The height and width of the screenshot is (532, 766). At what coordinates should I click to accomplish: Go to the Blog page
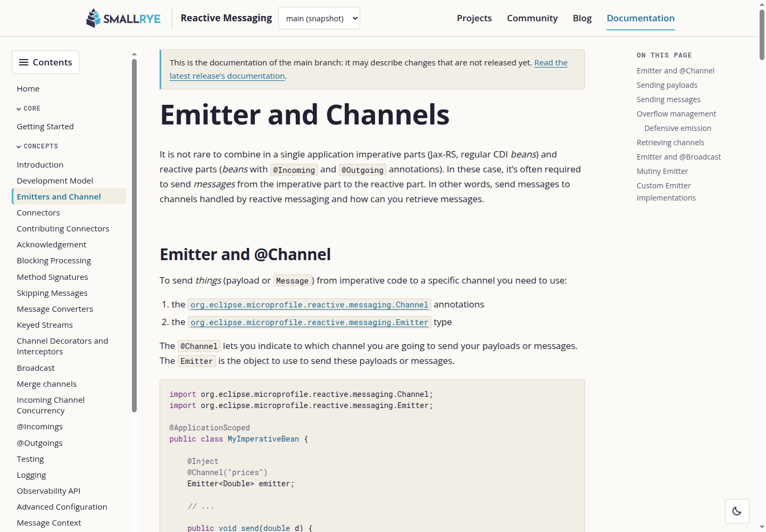582,18
